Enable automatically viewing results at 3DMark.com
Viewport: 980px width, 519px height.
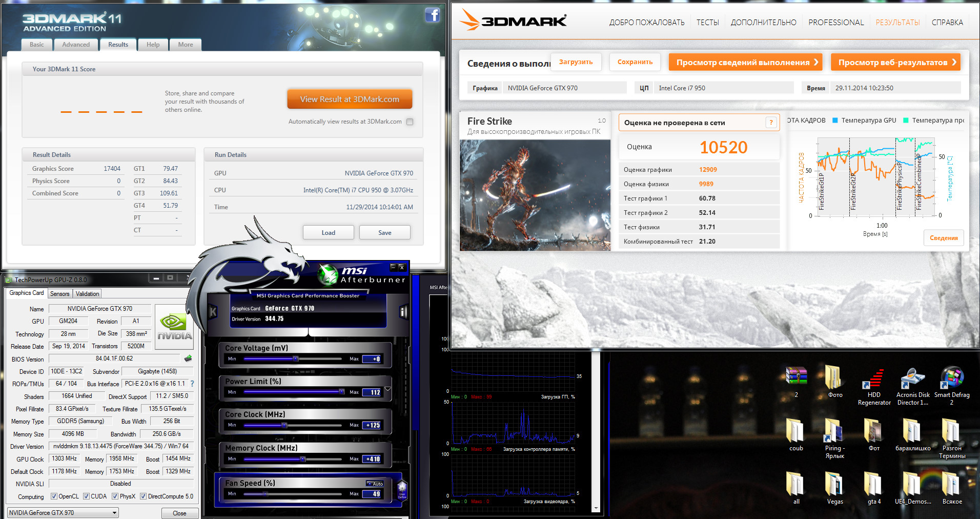point(410,122)
